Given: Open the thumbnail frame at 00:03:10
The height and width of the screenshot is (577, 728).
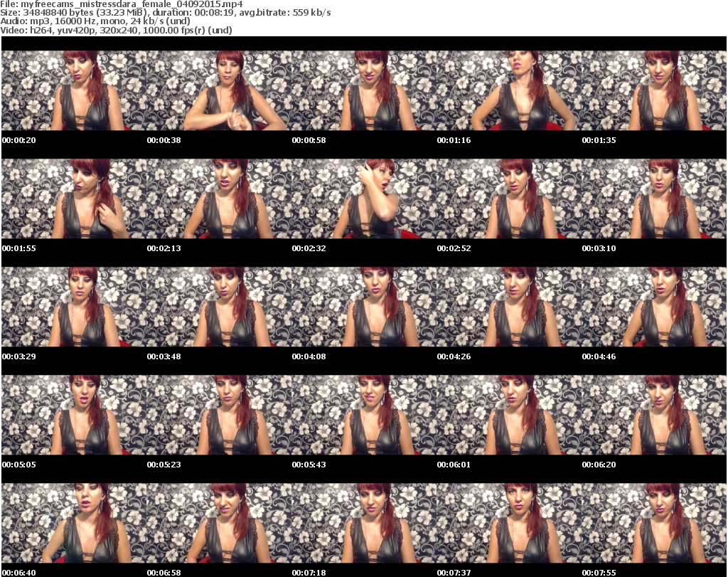Looking at the screenshot, I should click(654, 198).
